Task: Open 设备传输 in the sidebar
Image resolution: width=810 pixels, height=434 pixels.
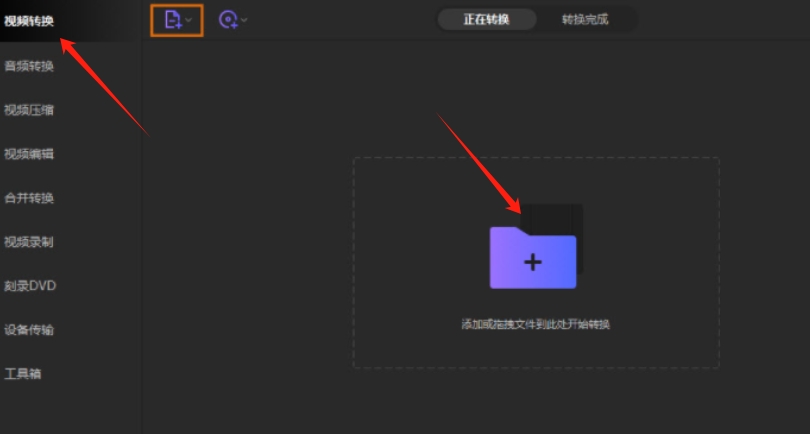Action: tap(29, 330)
